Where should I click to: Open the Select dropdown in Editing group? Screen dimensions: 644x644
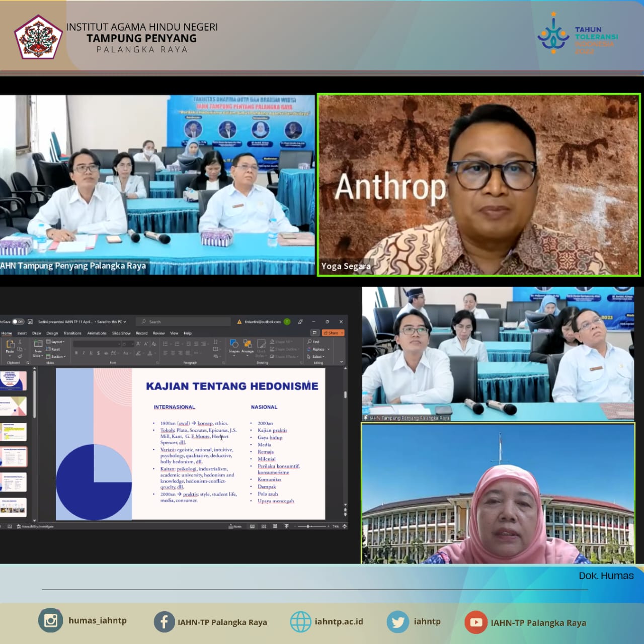pyautogui.click(x=317, y=356)
